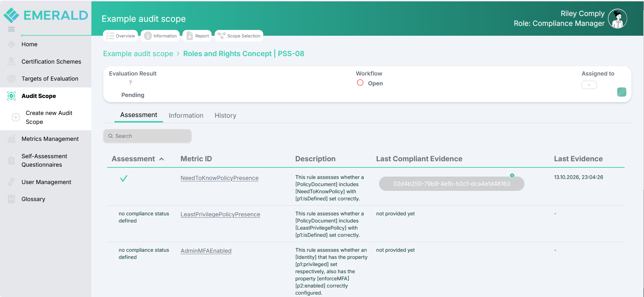The image size is (644, 297).
Task: Click the edit pencil icon in evaluation card
Action: pyautogui.click(x=622, y=92)
